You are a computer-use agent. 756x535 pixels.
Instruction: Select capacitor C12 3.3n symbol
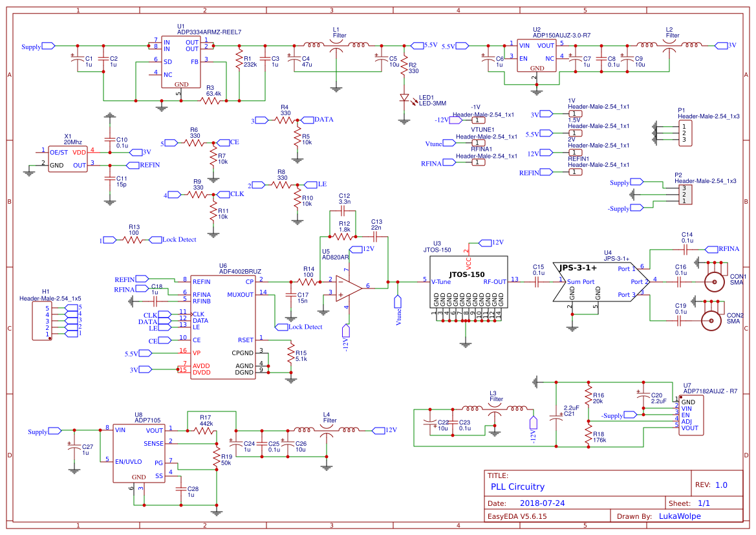pyautogui.click(x=343, y=211)
